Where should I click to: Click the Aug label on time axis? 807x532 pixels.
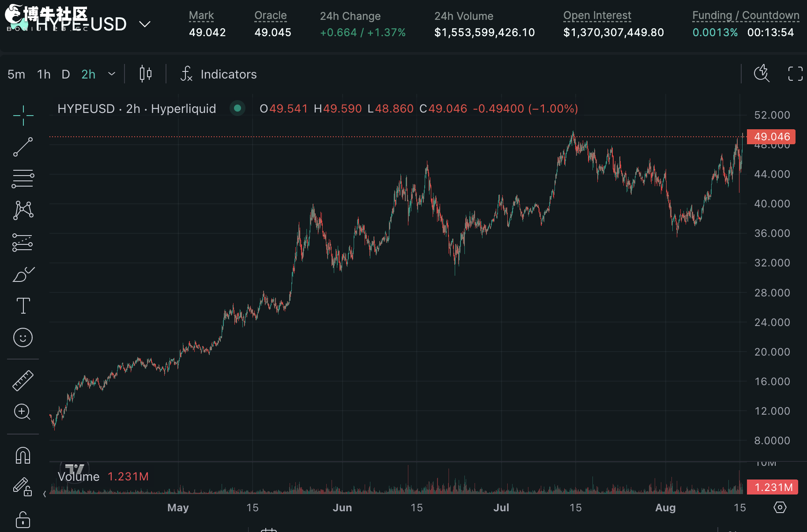click(x=665, y=507)
